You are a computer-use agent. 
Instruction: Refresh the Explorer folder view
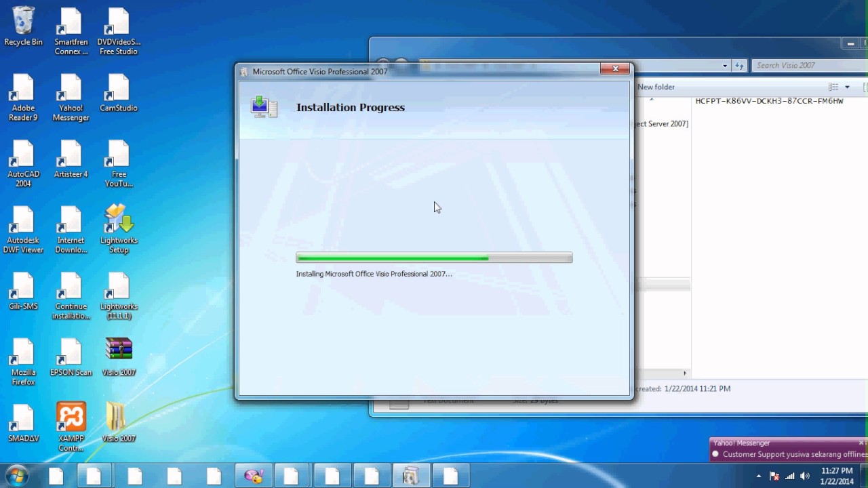[739, 66]
